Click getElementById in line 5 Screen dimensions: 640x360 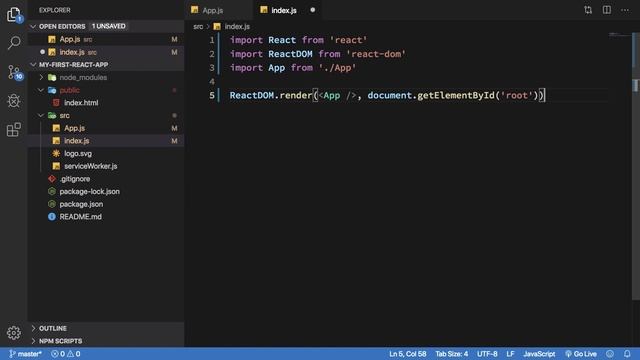(456, 96)
